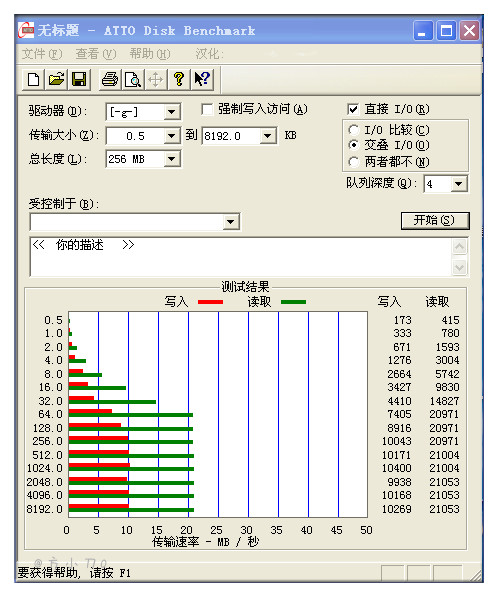The image size is (498, 597).
Task: Click write value 2664 in the 8.0 row
Action: 399,374
